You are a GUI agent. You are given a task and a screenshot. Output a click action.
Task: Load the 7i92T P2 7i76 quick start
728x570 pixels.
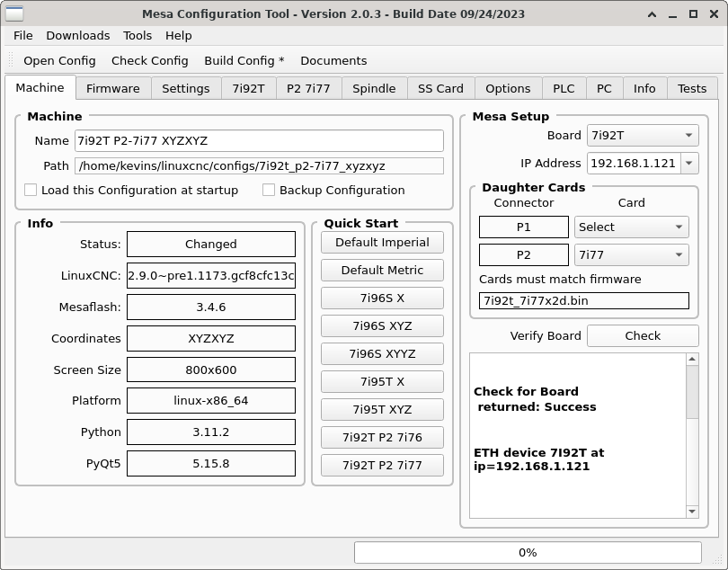click(x=382, y=438)
